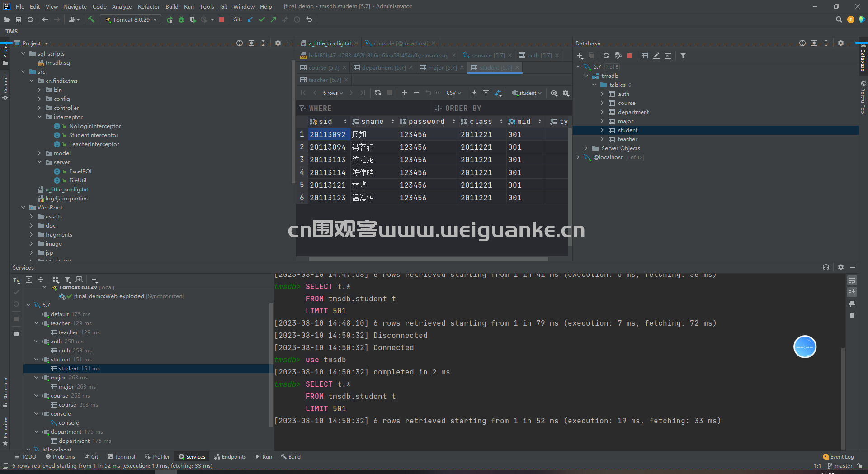Open the Endpoints tool window

coord(230,457)
